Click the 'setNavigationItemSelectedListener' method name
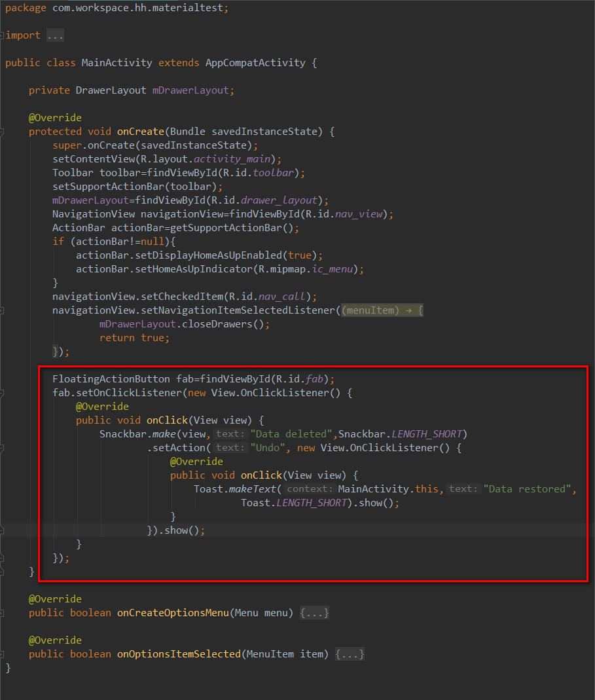The height and width of the screenshot is (700, 595). click(x=238, y=310)
